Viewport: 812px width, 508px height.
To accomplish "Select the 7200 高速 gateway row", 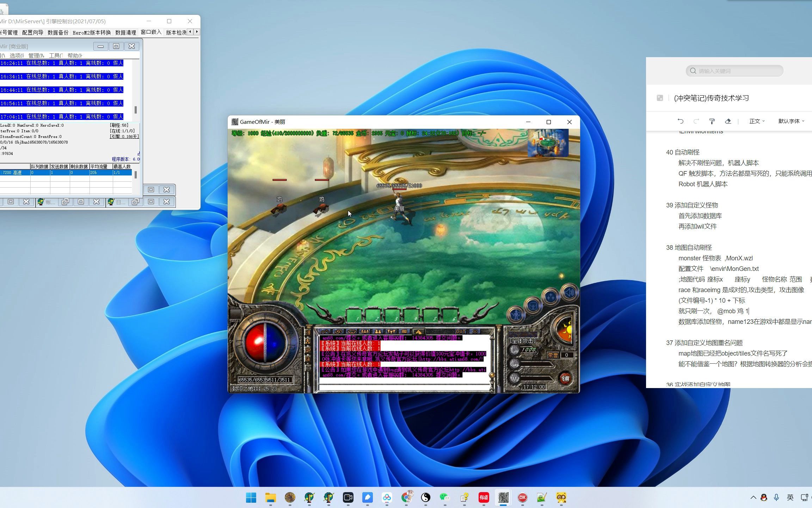I will [66, 173].
